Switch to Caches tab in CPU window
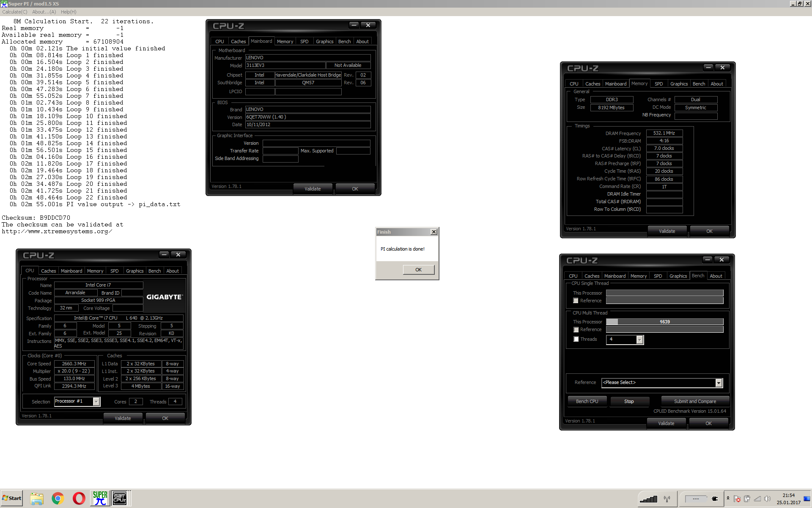 click(x=49, y=271)
